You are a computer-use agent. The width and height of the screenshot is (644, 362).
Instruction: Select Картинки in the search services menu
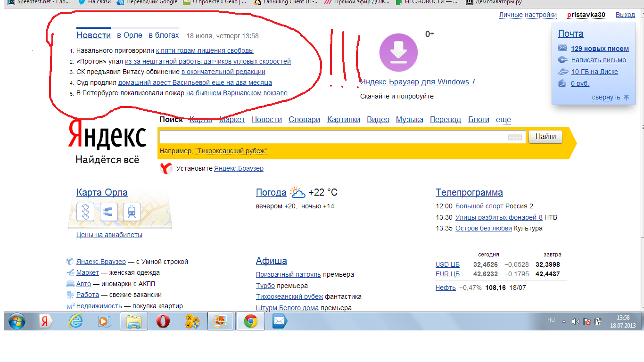343,120
